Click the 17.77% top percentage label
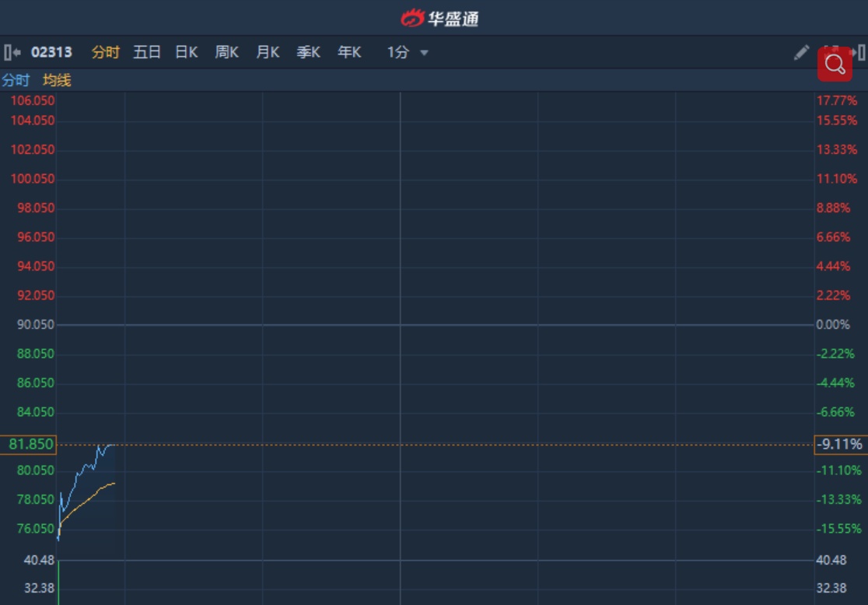This screenshot has height=605, width=868. tap(836, 101)
